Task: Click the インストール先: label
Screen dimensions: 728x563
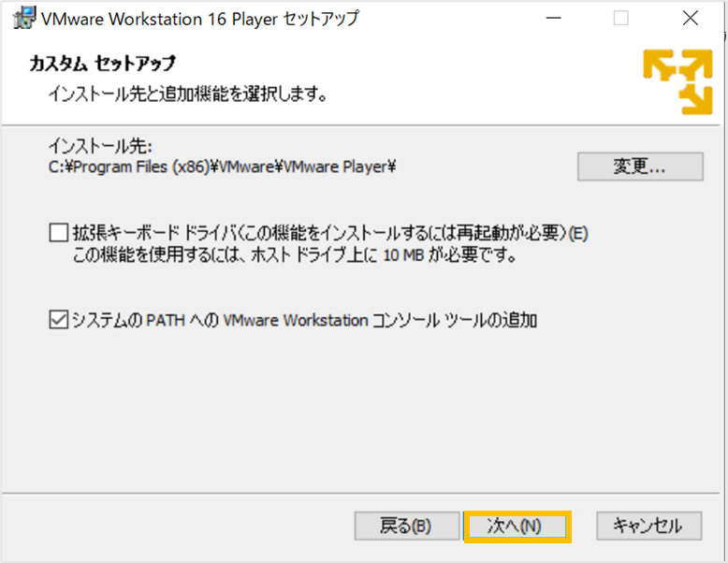Action: [100, 146]
